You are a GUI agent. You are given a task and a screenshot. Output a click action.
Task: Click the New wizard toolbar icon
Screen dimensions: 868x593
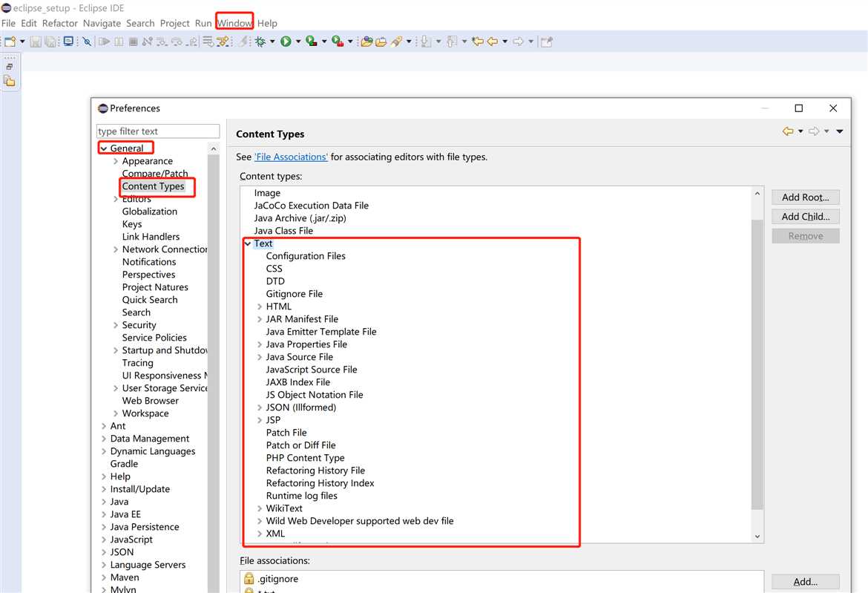click(x=10, y=42)
